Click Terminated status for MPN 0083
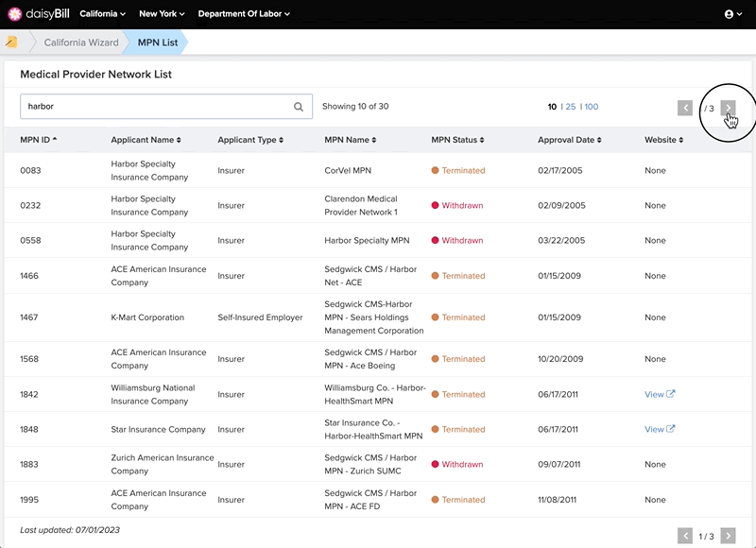This screenshot has height=548, width=756. (458, 171)
